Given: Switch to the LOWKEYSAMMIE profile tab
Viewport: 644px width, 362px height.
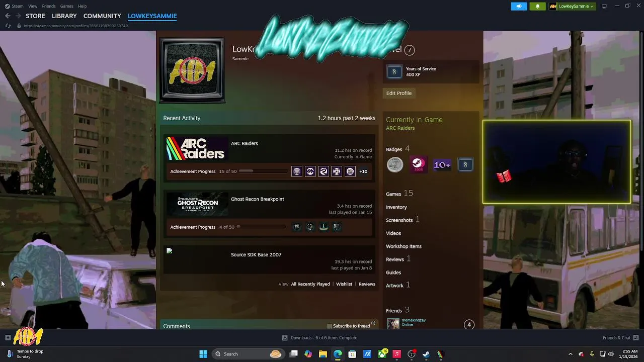Looking at the screenshot, I should click(152, 16).
